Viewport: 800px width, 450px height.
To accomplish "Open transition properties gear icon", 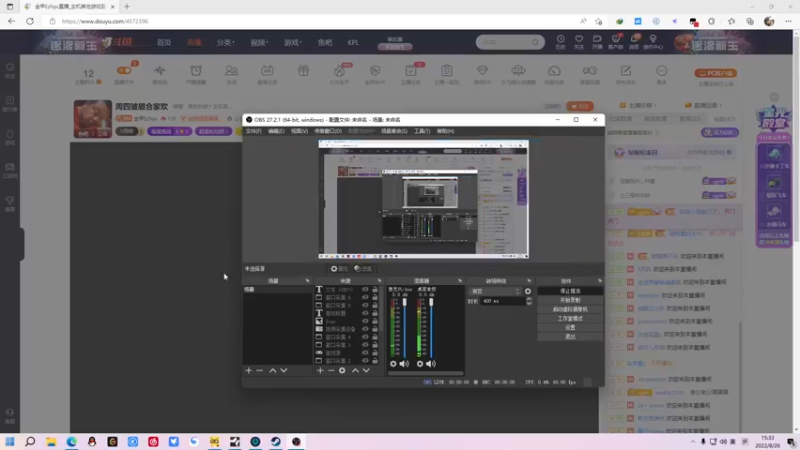I will [x=528, y=291].
